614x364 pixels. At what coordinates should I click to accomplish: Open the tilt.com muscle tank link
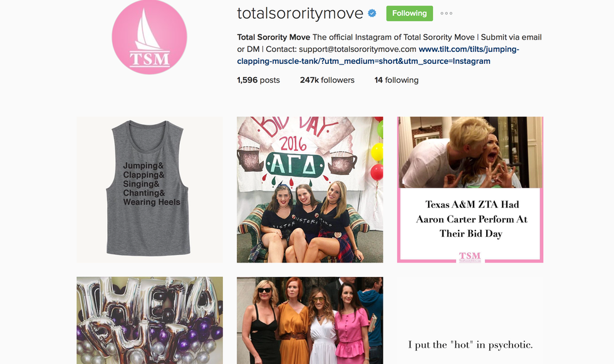[x=378, y=55]
